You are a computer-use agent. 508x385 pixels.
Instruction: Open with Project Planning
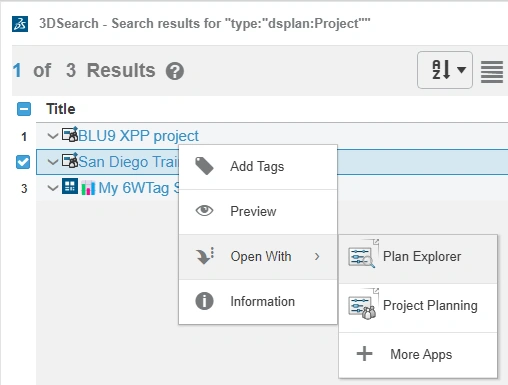tap(418, 308)
